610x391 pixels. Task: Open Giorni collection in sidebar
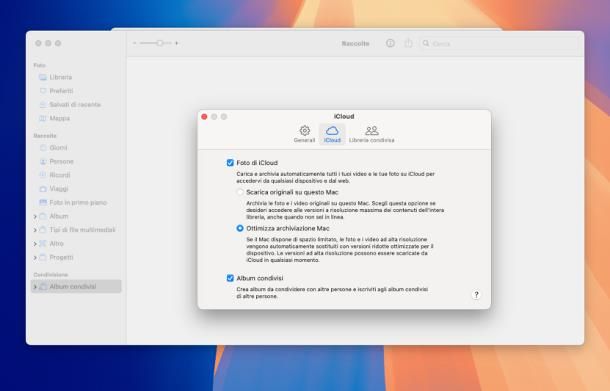[x=58, y=147]
